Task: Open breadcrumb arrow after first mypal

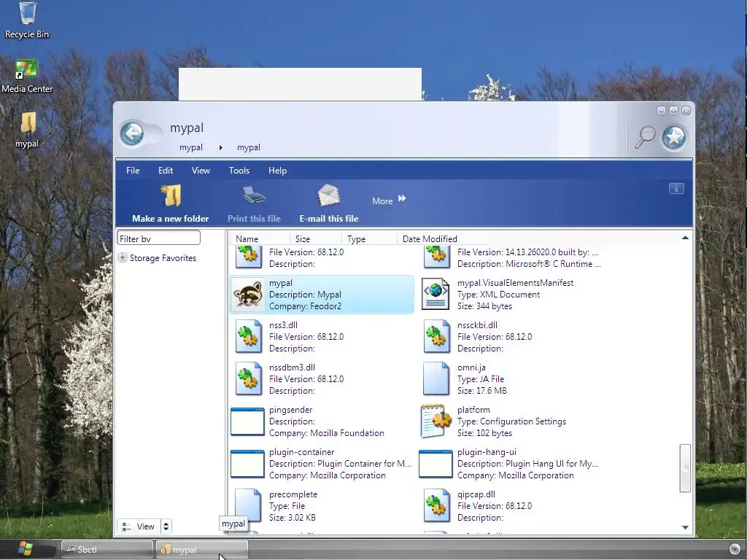Action: 220,147
